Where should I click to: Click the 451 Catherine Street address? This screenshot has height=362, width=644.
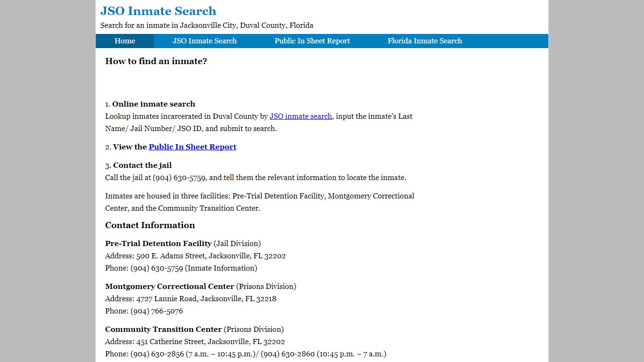pyautogui.click(x=195, y=341)
